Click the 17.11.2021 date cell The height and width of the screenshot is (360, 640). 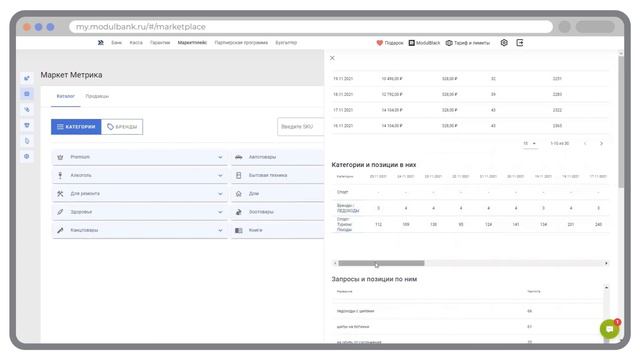pyautogui.click(x=343, y=110)
